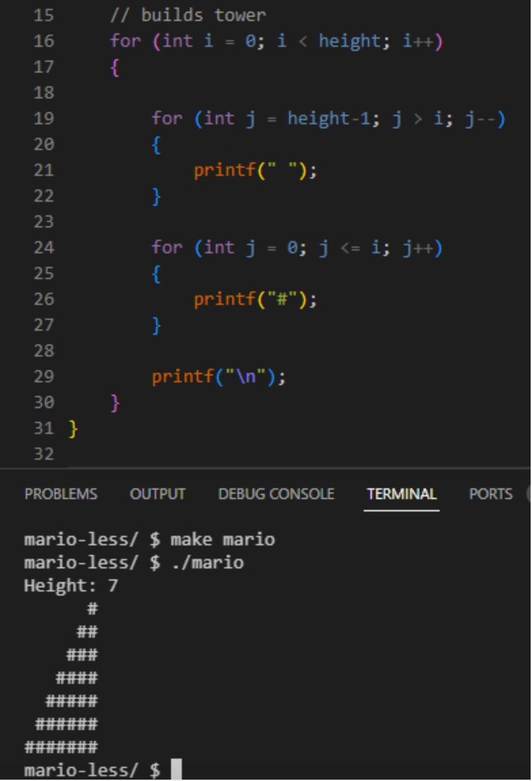The image size is (532, 781).
Task: Click the '#######' bottom pyramid row
Action: (61, 746)
